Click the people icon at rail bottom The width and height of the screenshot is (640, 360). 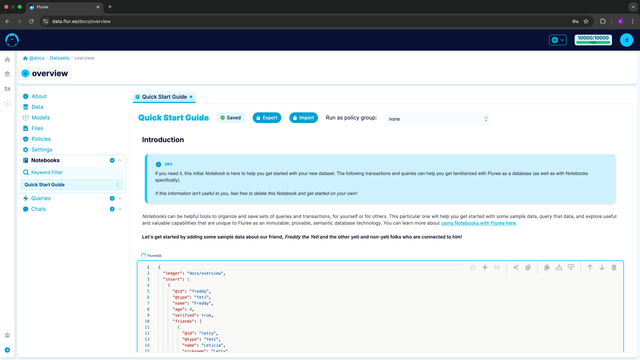click(x=7, y=335)
